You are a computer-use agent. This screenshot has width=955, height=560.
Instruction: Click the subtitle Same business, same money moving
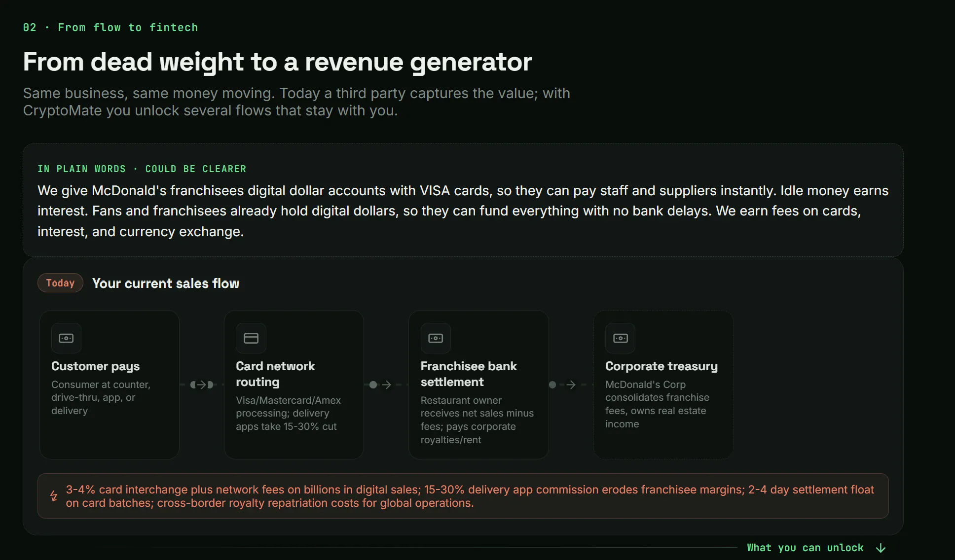tap(296, 102)
